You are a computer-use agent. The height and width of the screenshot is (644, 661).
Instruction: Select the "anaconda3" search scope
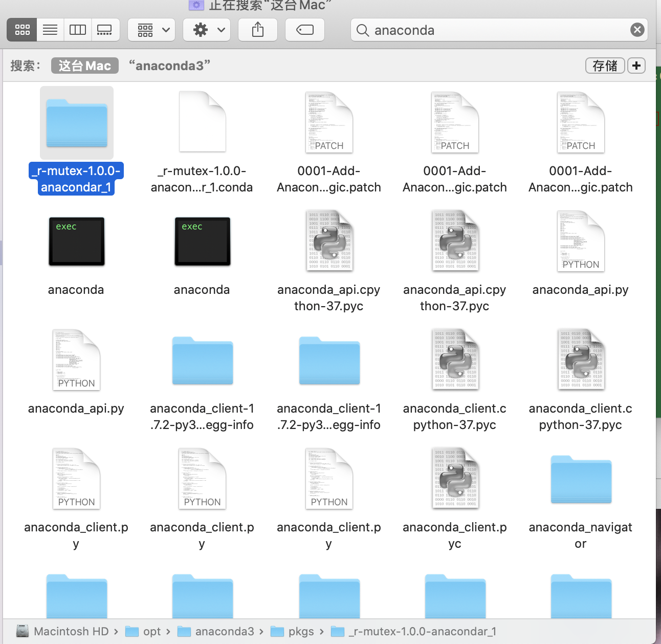tap(169, 66)
